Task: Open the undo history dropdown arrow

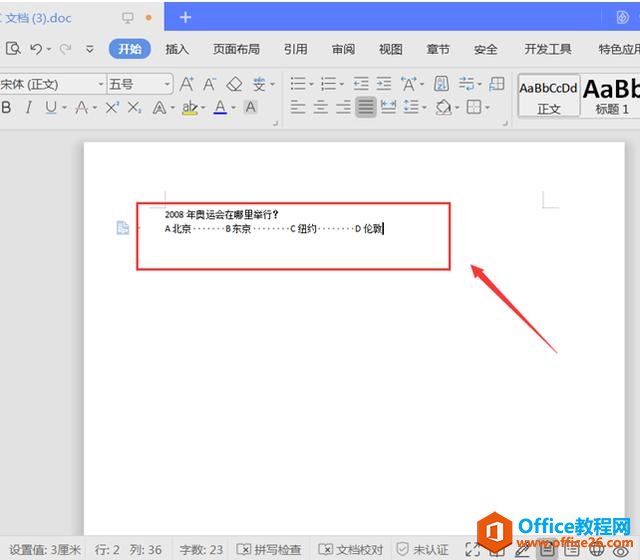Action: pos(49,49)
